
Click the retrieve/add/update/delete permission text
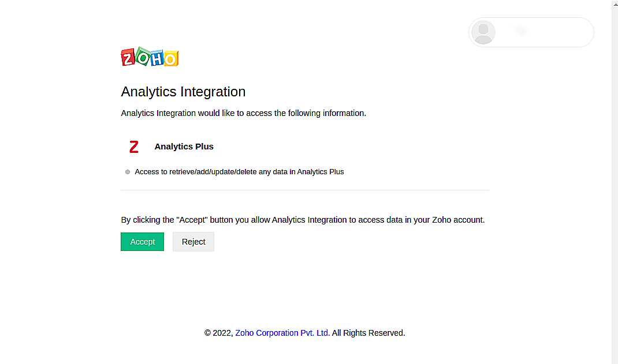click(239, 172)
